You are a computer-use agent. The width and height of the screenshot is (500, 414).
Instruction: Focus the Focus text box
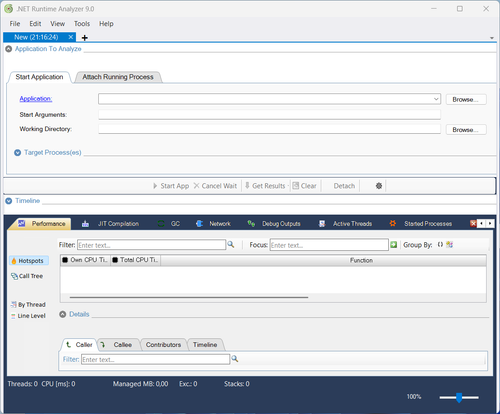click(329, 245)
